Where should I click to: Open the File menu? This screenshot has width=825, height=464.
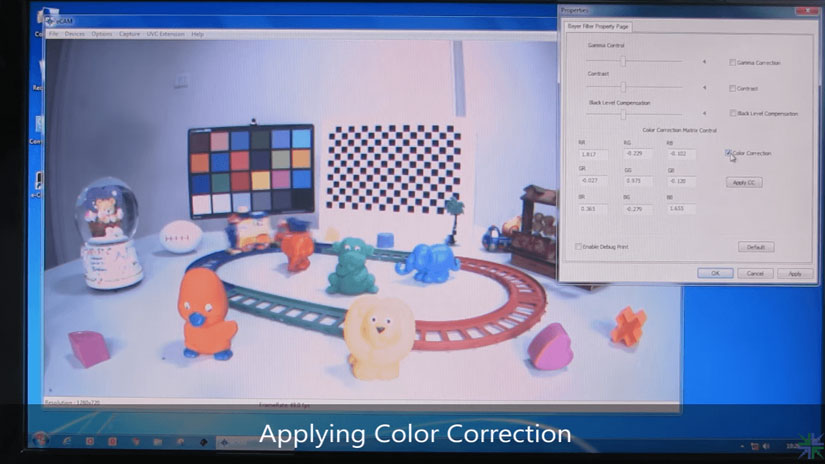coord(54,34)
